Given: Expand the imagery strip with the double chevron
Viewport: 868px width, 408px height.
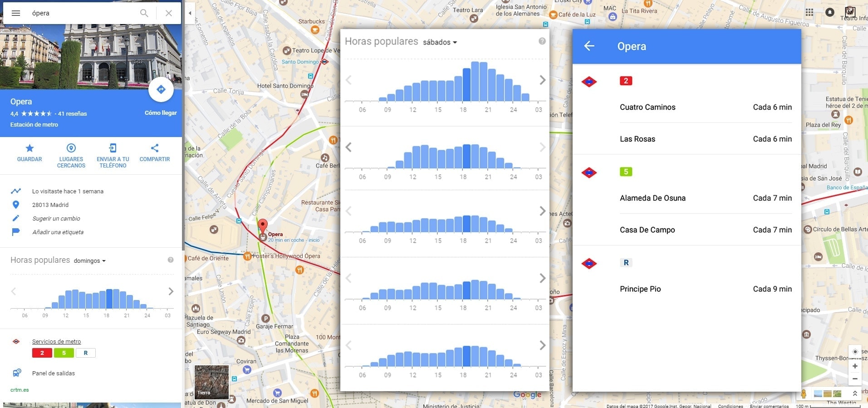Looking at the screenshot, I should 855,393.
